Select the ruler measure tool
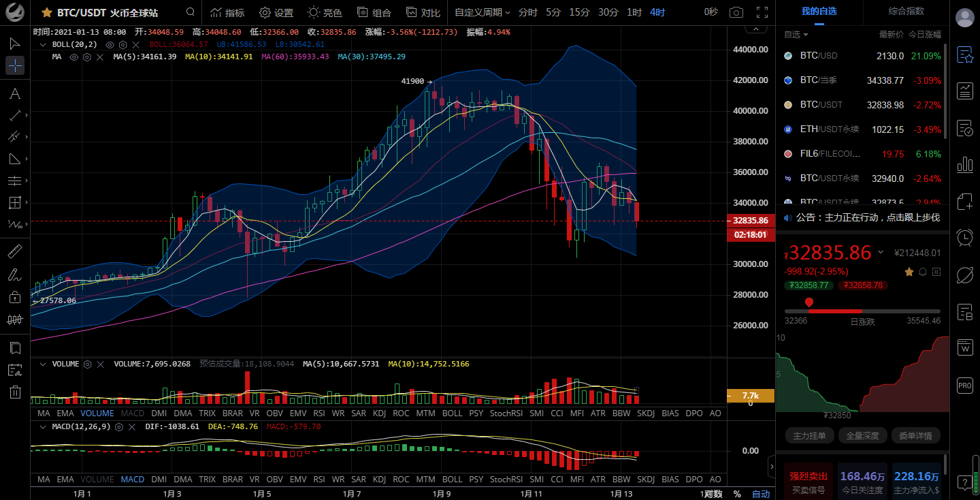980x500 pixels. 15,252
